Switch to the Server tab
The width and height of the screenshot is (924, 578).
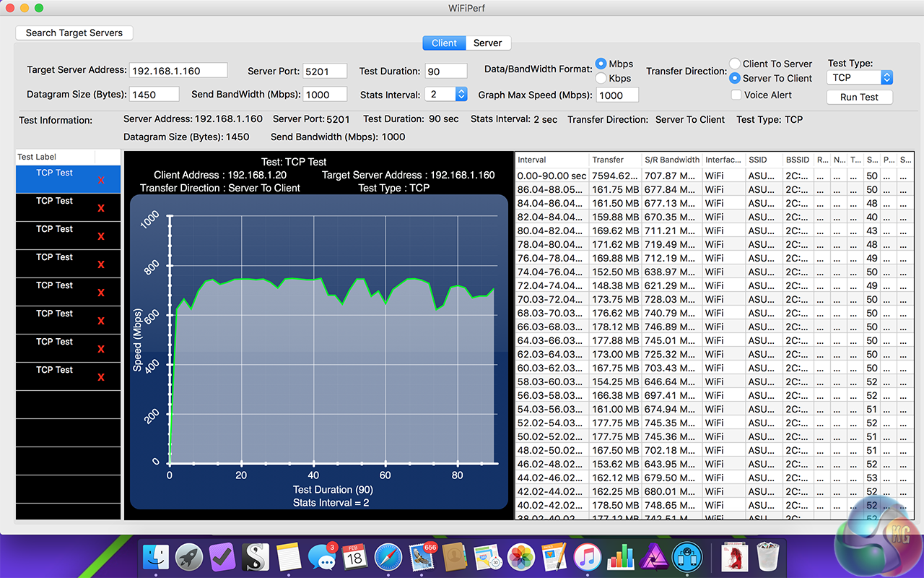[x=487, y=43]
